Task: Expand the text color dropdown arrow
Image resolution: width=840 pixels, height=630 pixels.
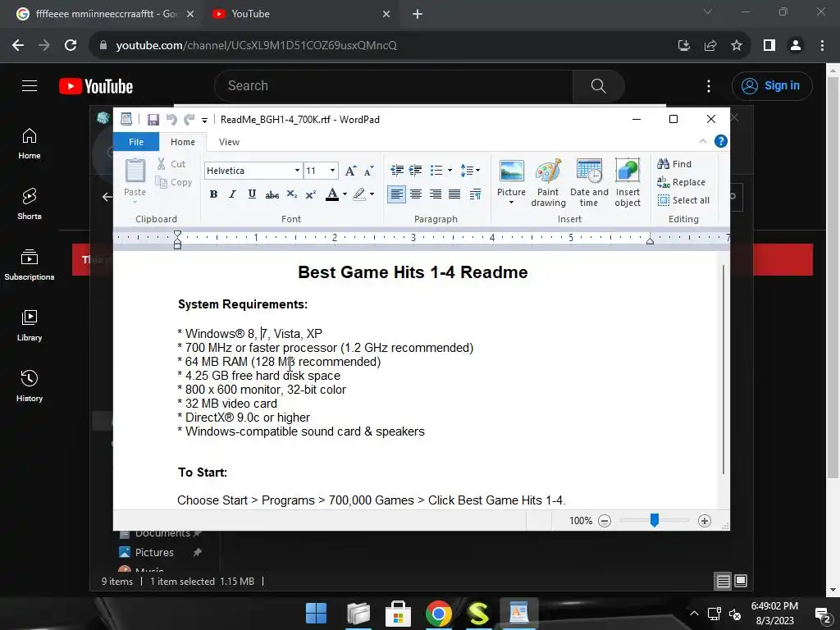Action: pos(345,194)
